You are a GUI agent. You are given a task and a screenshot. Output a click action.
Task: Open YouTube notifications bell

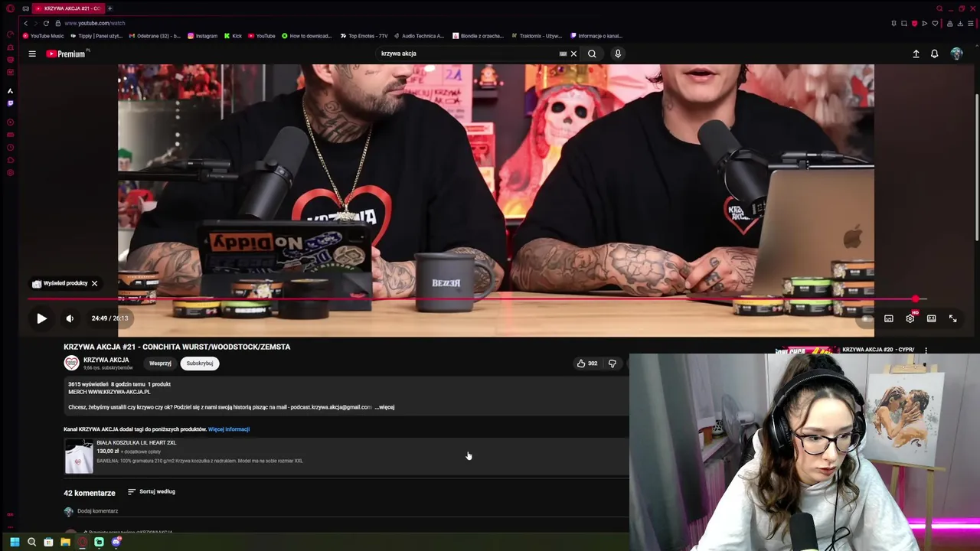pyautogui.click(x=934, y=54)
